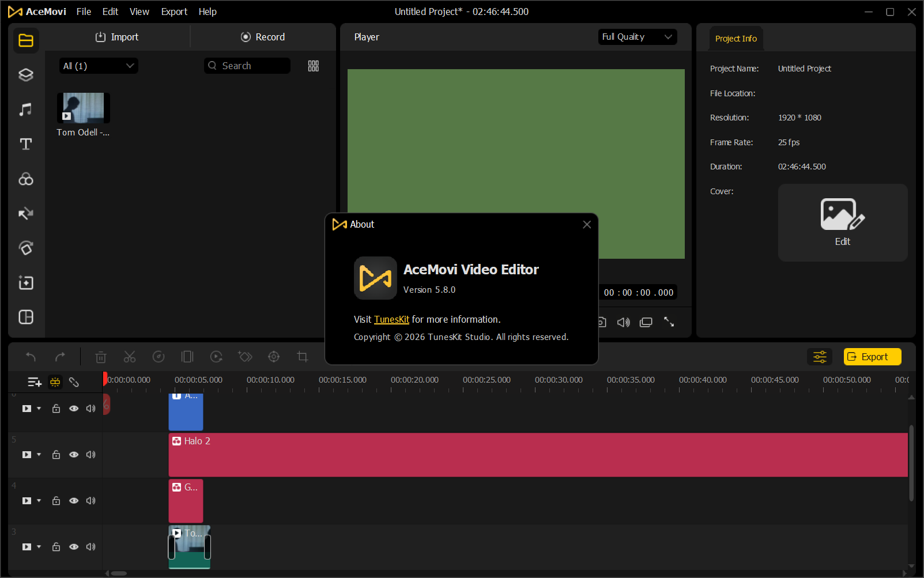Click the media Search field
Screen dimensions: 924x578
(x=247, y=66)
